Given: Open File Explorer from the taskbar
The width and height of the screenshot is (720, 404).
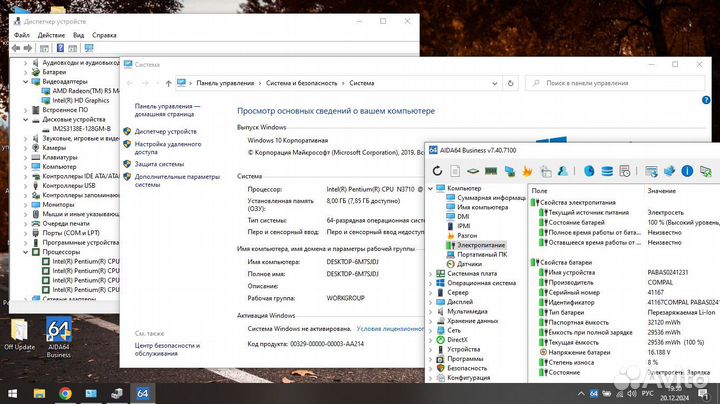Looking at the screenshot, I should (39, 393).
